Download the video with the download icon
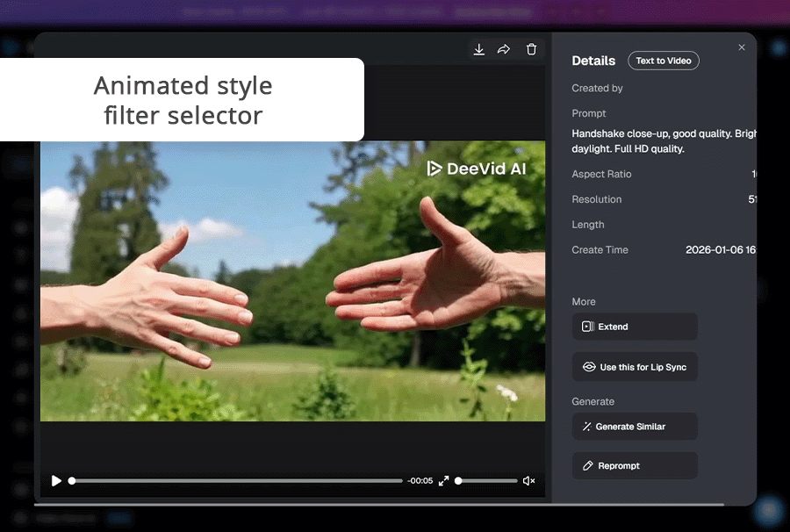The height and width of the screenshot is (532, 790). 478,49
